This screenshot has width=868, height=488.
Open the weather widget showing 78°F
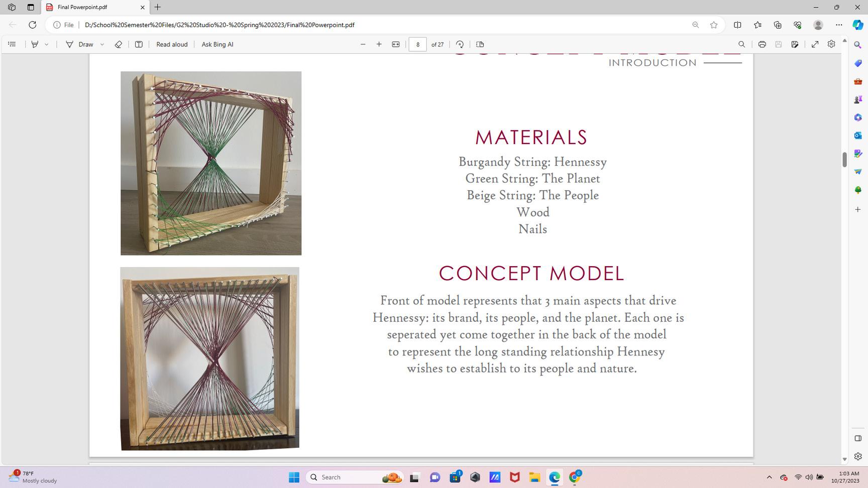(33, 477)
